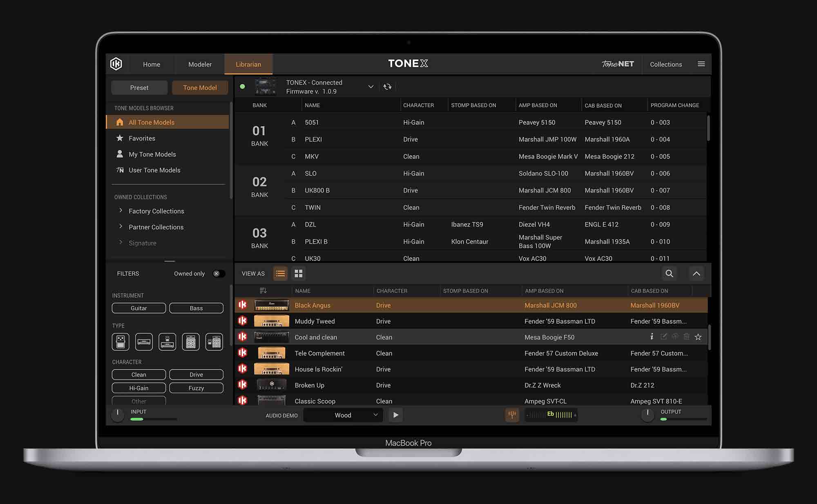
Task: Select the stomp, amp and cab type icon
Action: [x=214, y=342]
